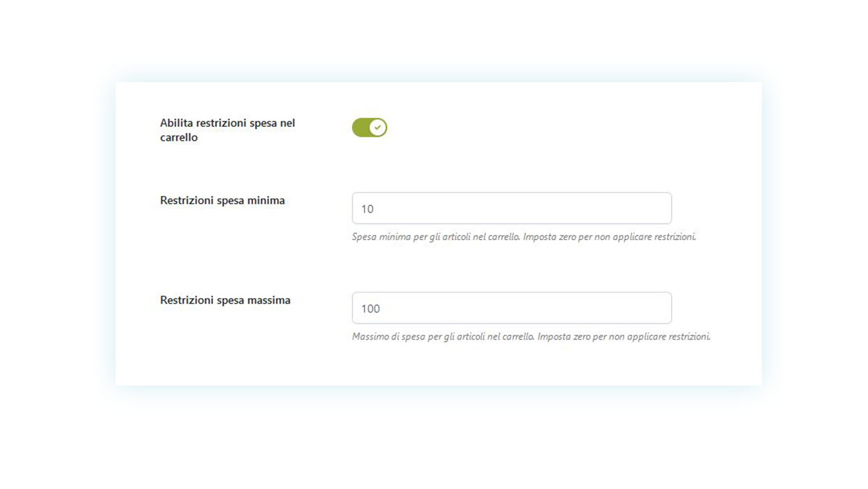Click the checkmark knob inside the green switch
The width and height of the screenshot is (868, 489).
(x=378, y=127)
